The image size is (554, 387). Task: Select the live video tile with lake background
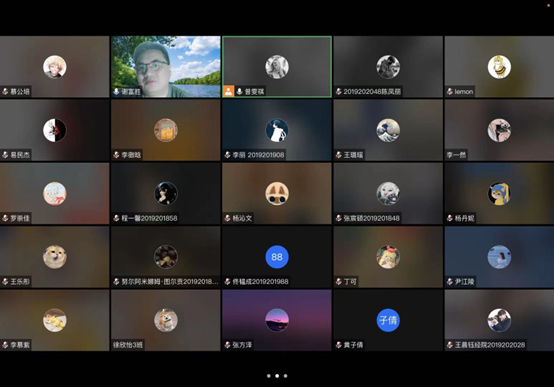[166, 66]
